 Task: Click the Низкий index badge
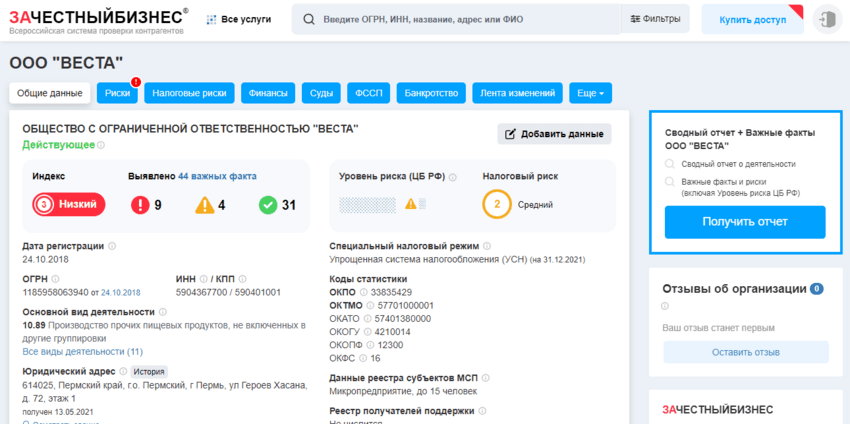(x=68, y=205)
